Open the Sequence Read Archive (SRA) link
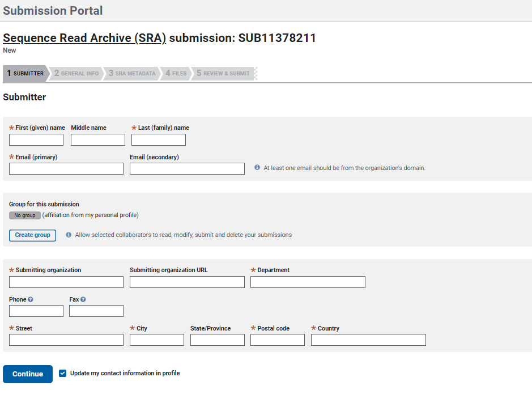 [84, 38]
